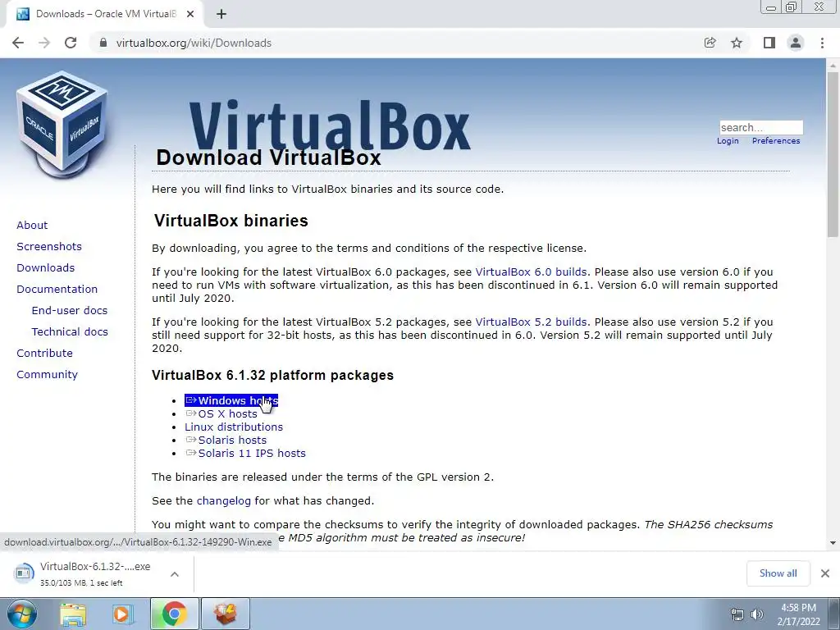Image resolution: width=840 pixels, height=630 pixels.
Task: Click the page scroll up arrow
Action: pos(833,65)
